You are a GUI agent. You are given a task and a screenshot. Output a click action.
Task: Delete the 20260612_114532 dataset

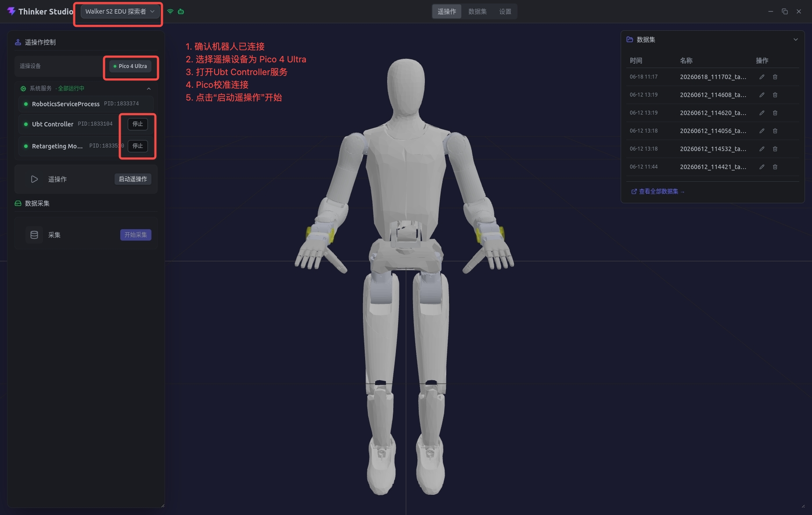(775, 149)
